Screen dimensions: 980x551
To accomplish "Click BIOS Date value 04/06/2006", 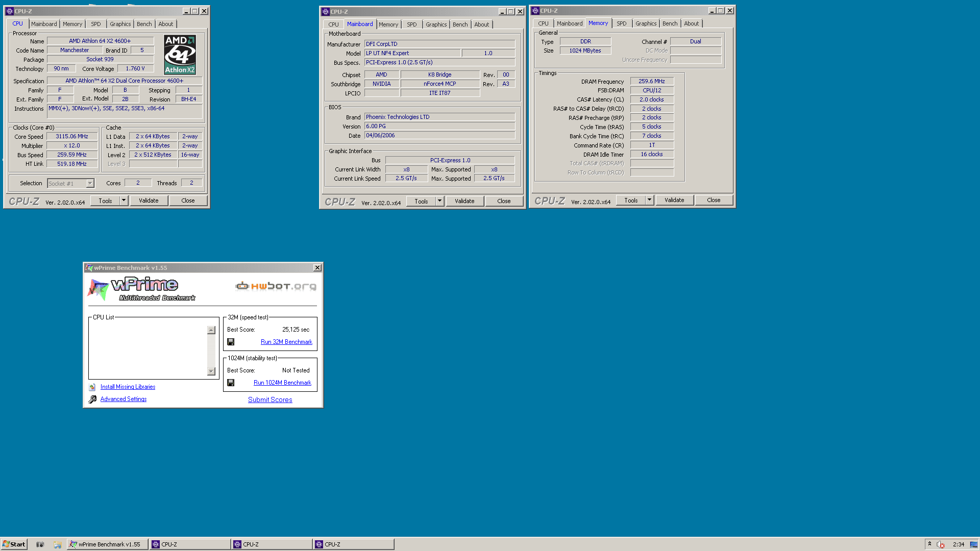I will (x=439, y=135).
